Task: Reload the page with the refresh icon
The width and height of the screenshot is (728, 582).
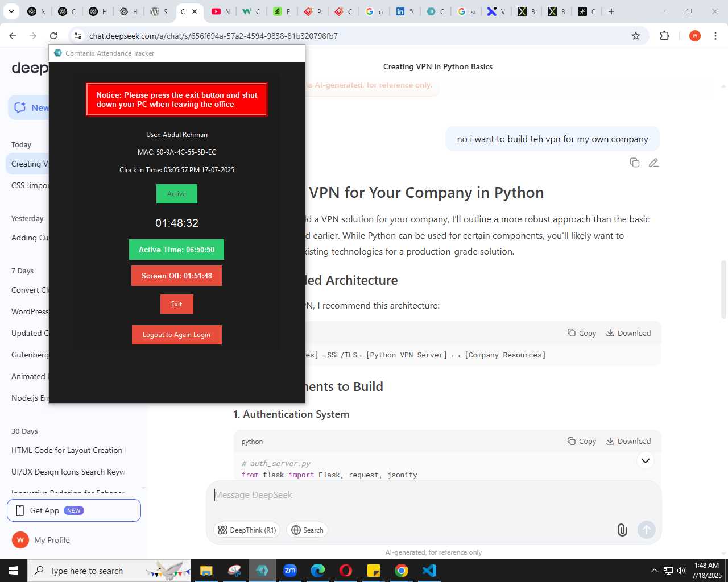Action: click(x=53, y=36)
